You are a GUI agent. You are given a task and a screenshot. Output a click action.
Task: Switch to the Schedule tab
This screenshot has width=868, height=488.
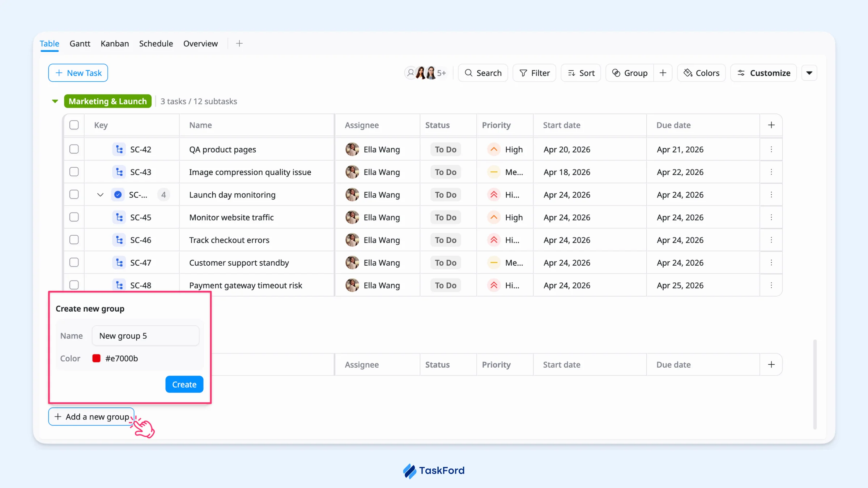click(156, 43)
